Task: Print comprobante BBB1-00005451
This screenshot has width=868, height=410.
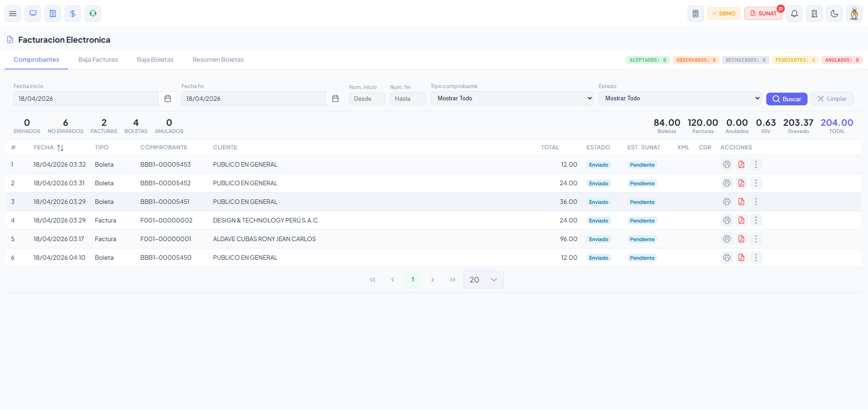Action: click(x=727, y=202)
